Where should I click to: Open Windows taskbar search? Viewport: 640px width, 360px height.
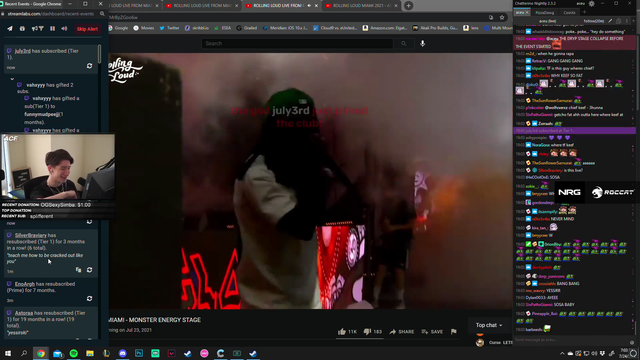click(24, 353)
